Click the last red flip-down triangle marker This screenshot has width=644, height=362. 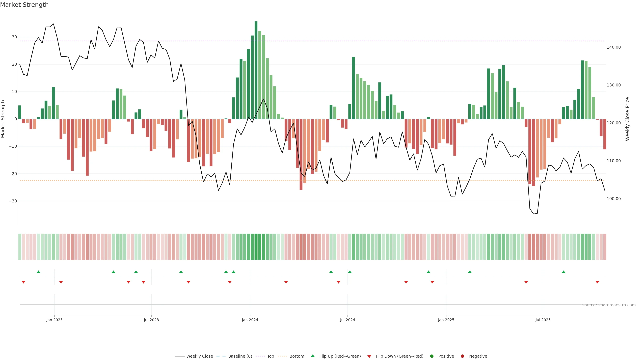[597, 282]
